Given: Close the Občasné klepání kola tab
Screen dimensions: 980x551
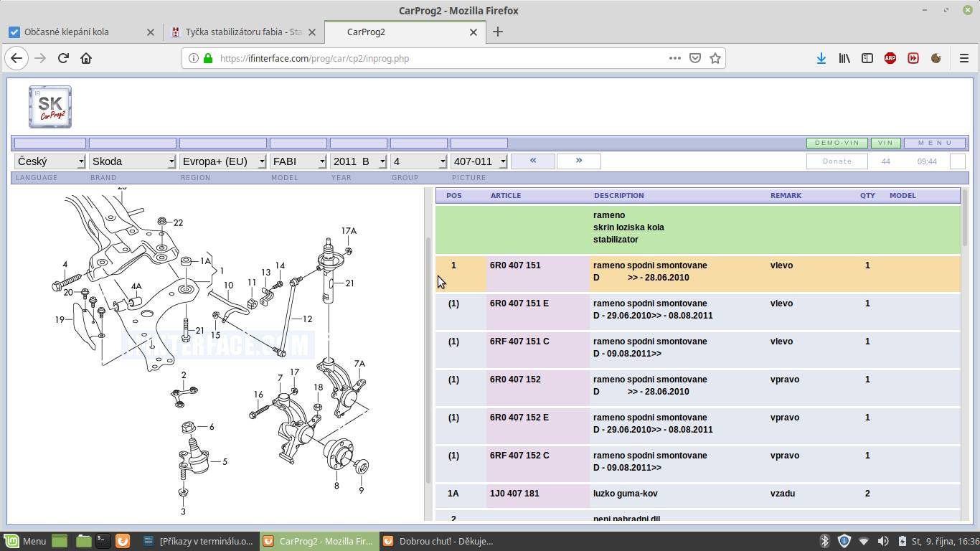Looking at the screenshot, I should pos(150,32).
